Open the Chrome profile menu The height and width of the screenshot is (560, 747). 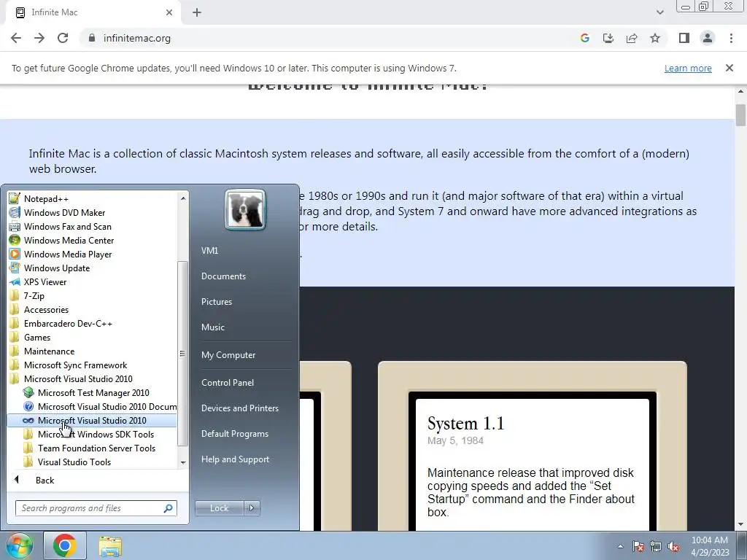pos(708,38)
